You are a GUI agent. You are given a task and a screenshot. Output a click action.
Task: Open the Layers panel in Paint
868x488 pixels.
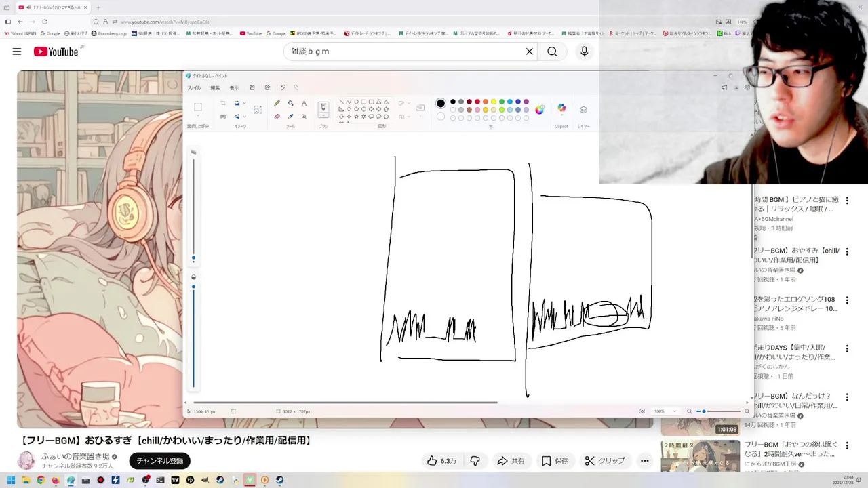(583, 109)
